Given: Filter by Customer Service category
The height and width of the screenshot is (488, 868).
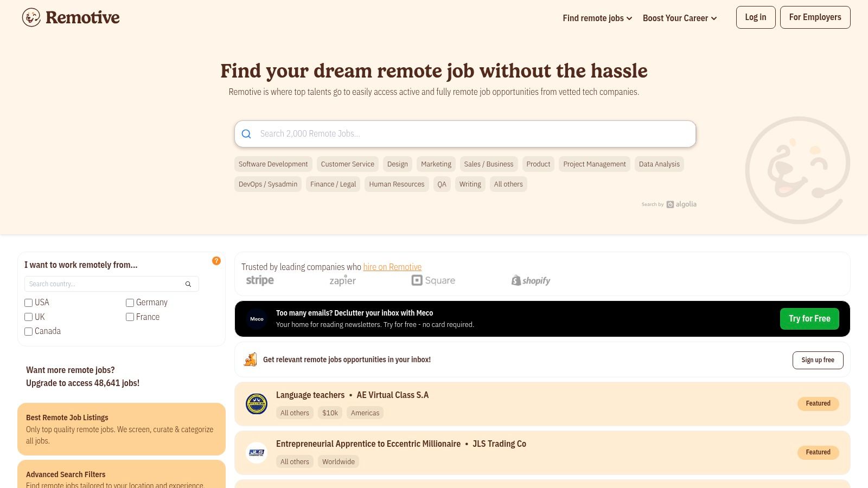Looking at the screenshot, I should pos(347,164).
